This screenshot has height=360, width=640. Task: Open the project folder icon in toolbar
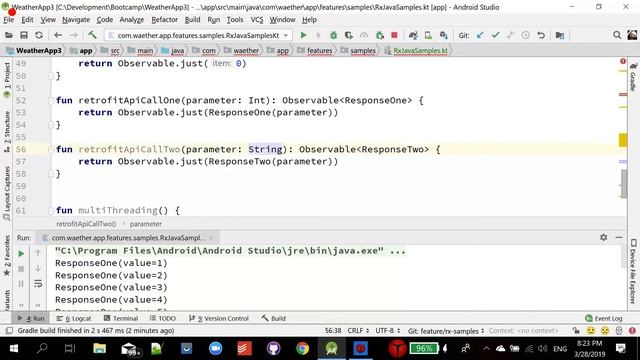coord(8,36)
